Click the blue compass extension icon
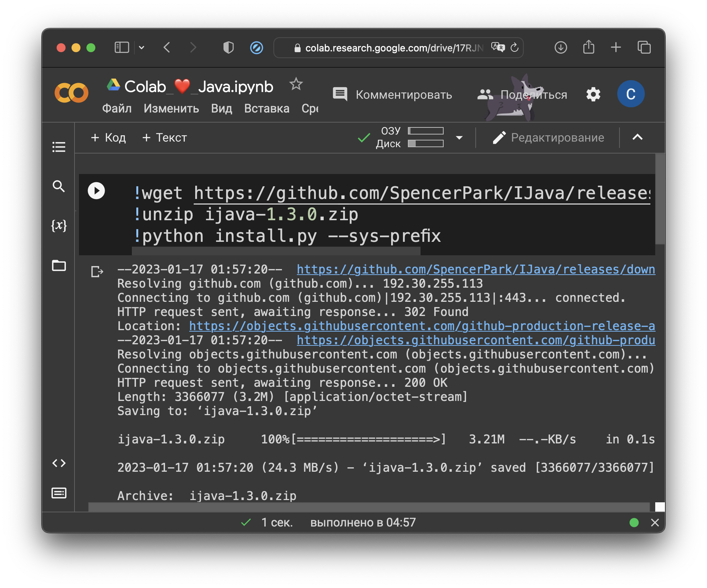This screenshot has width=707, height=588. 256,48
